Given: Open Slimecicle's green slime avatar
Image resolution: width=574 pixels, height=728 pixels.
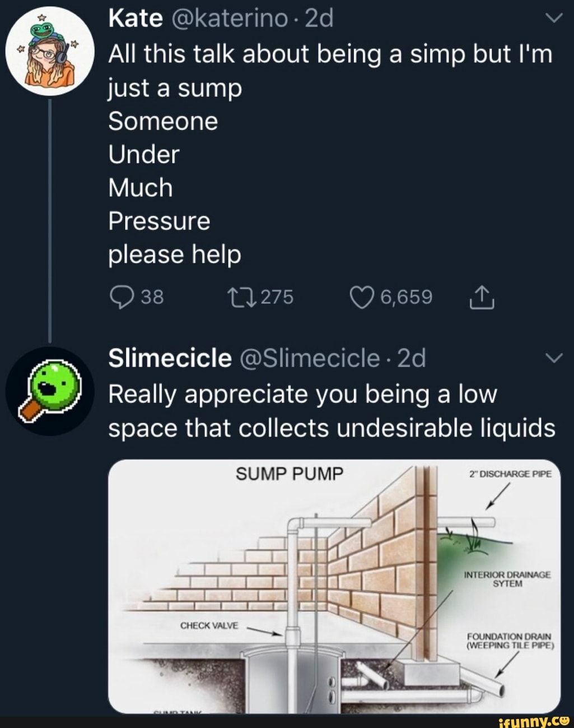Looking at the screenshot, I should pos(49,391).
